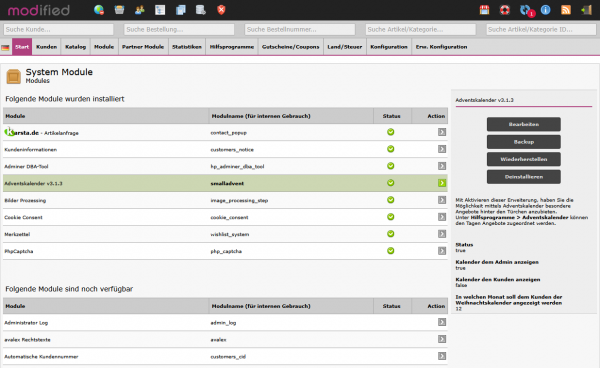Select the Cookie Consent module name
This screenshot has width=600, height=368.
(x=23, y=217)
